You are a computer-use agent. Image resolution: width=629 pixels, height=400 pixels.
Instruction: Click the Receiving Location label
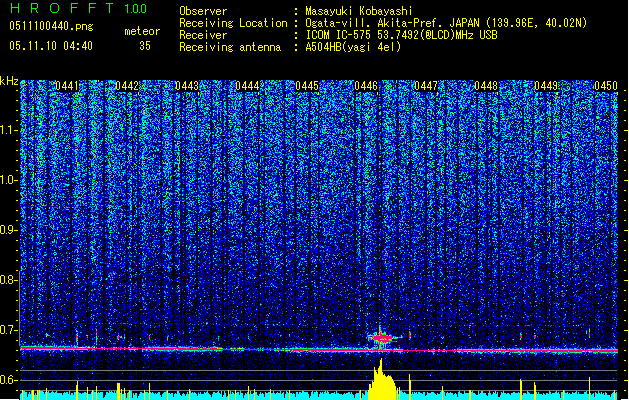point(233,23)
